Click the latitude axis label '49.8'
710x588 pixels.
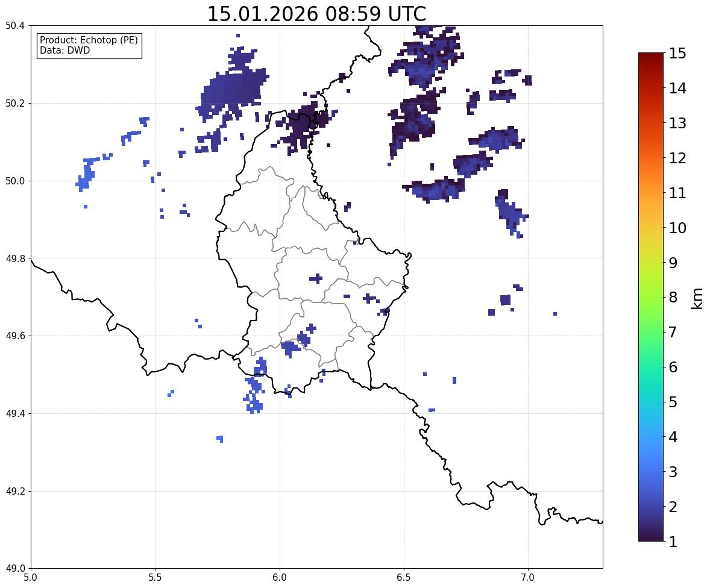(x=15, y=258)
